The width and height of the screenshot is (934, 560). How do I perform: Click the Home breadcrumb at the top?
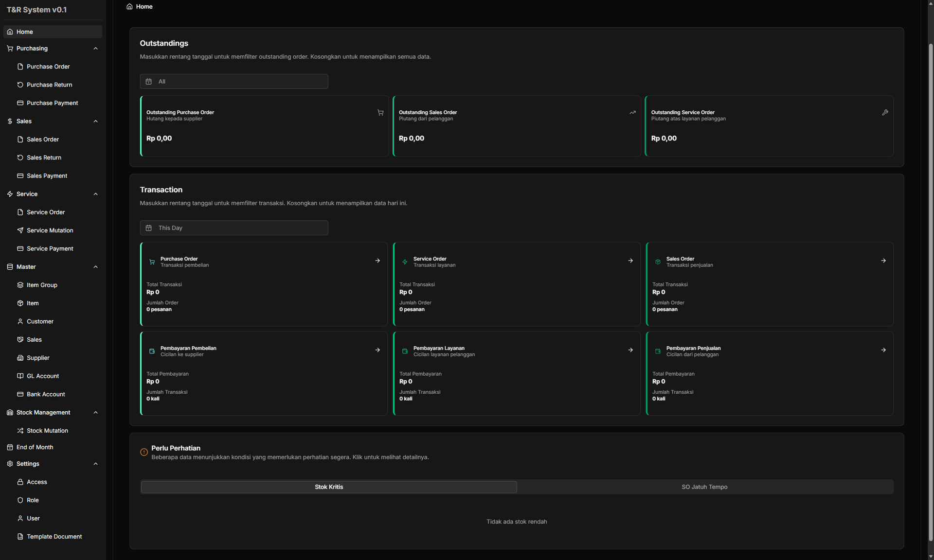tap(140, 7)
